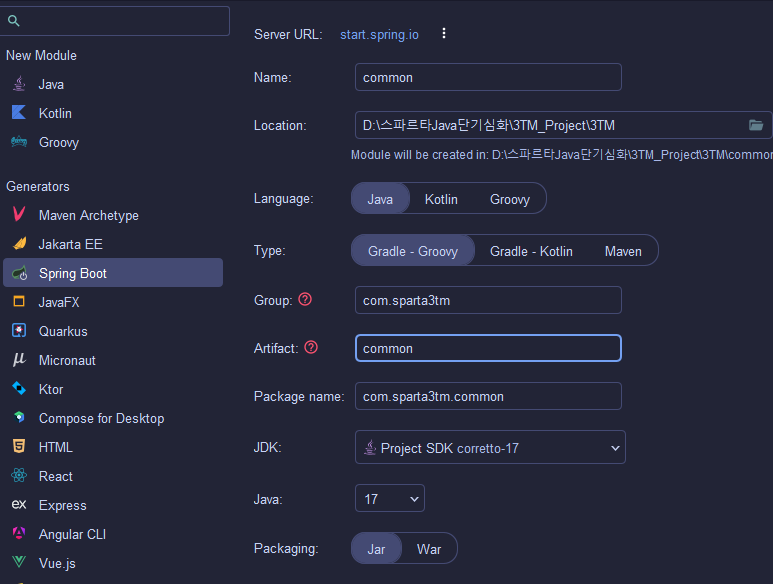Select the Java new module entry

click(112, 84)
